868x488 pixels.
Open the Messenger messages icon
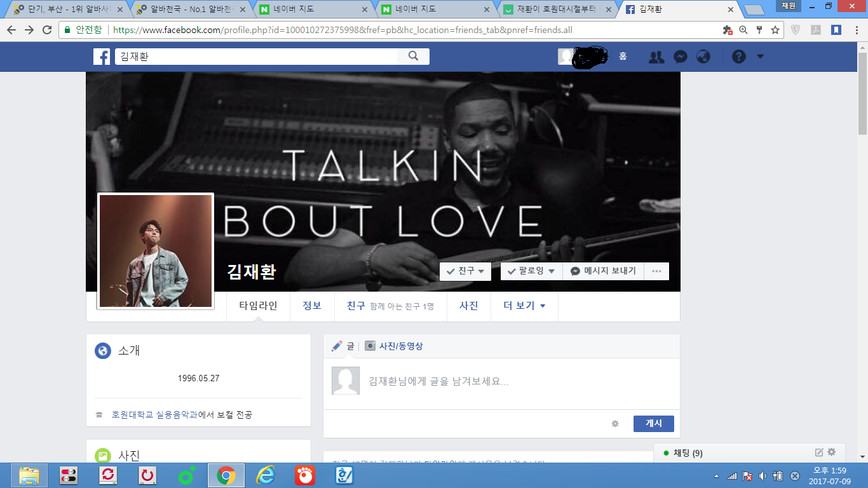679,57
